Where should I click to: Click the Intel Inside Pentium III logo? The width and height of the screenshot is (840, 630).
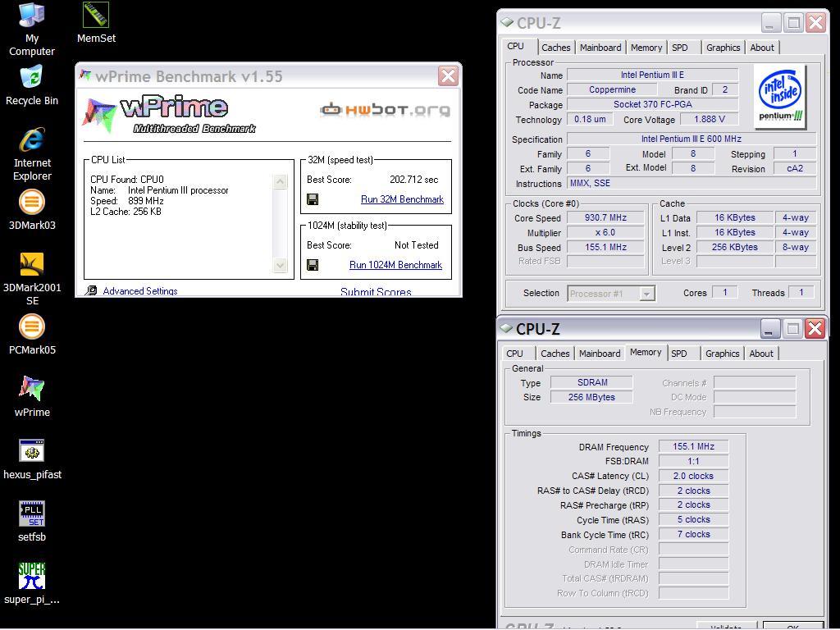781,97
